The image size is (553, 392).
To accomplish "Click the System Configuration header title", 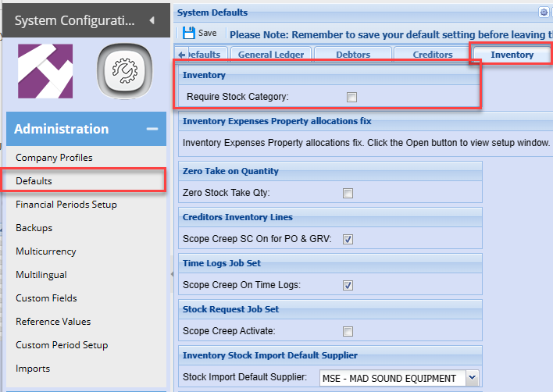I will pos(74,20).
